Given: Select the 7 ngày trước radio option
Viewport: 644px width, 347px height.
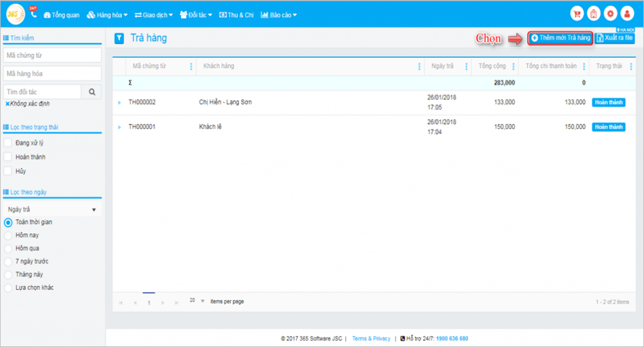Looking at the screenshot, I should pos(8,262).
